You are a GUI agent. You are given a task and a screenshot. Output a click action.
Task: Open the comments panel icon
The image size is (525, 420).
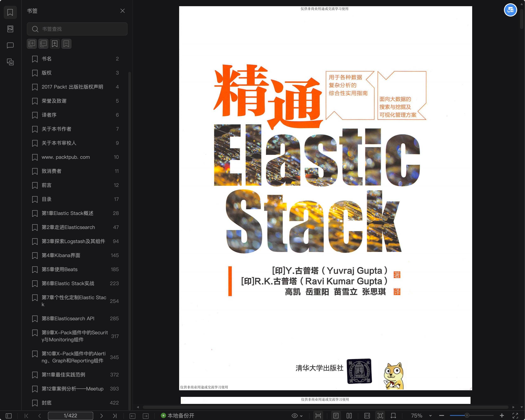[10, 45]
